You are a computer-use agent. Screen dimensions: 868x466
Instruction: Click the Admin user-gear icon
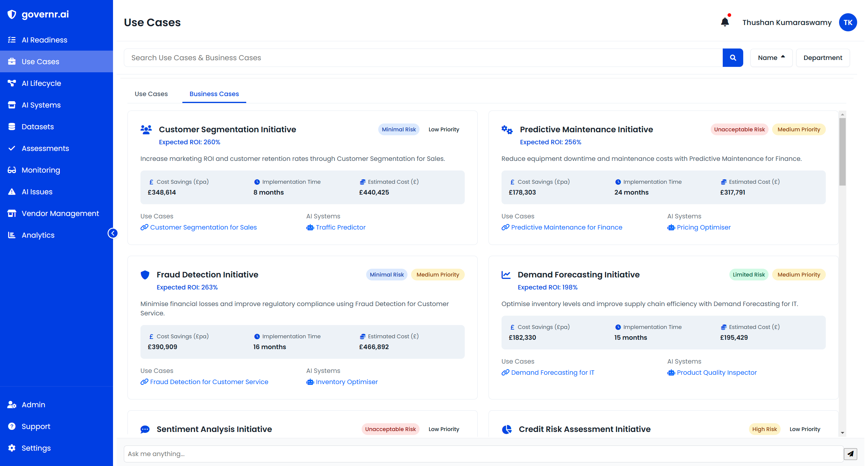point(12,405)
